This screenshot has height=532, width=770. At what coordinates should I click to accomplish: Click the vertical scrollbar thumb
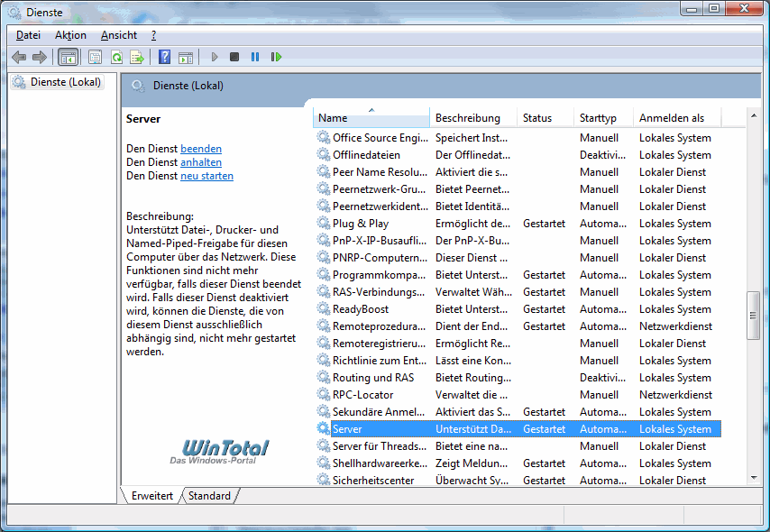753,316
